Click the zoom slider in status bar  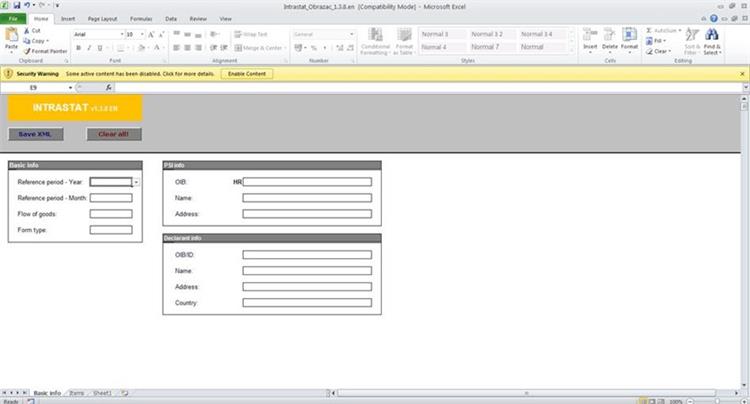[715, 400]
